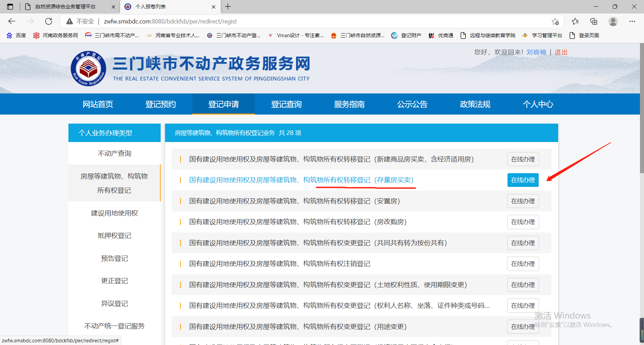Open the 存量房买卖 transfer registration link
The height and width of the screenshot is (345, 644).
301,180
